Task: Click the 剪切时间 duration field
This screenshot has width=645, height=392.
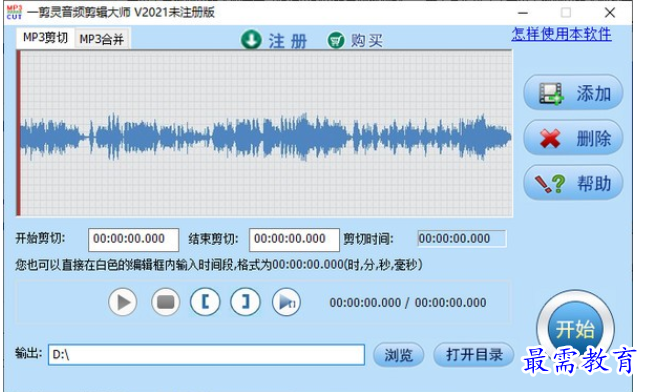Action: 462,239
